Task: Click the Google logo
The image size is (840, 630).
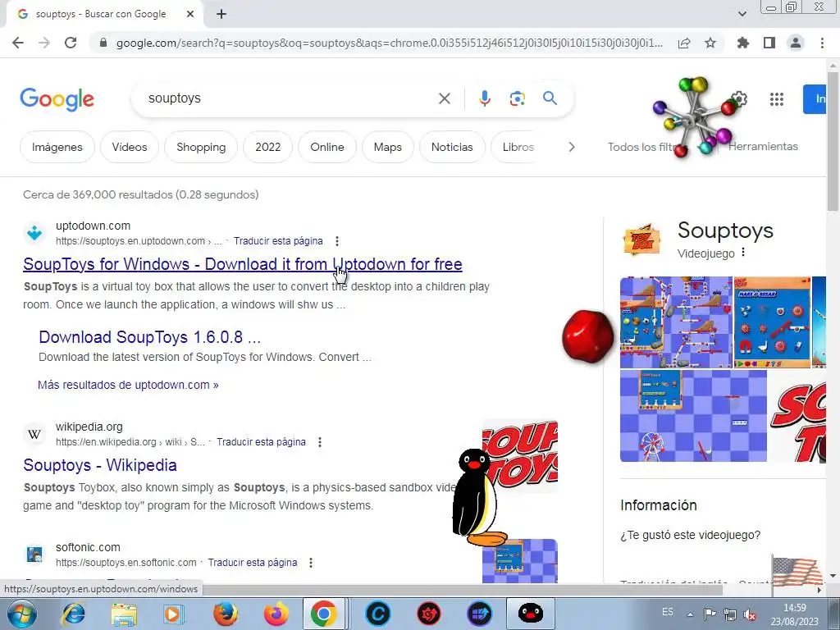Action: tap(57, 99)
